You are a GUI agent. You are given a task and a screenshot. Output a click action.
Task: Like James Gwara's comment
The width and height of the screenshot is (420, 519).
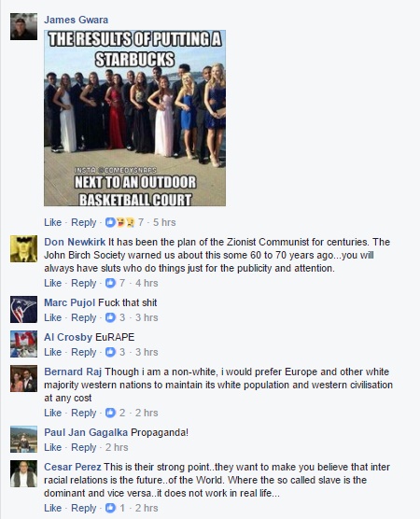pos(53,222)
